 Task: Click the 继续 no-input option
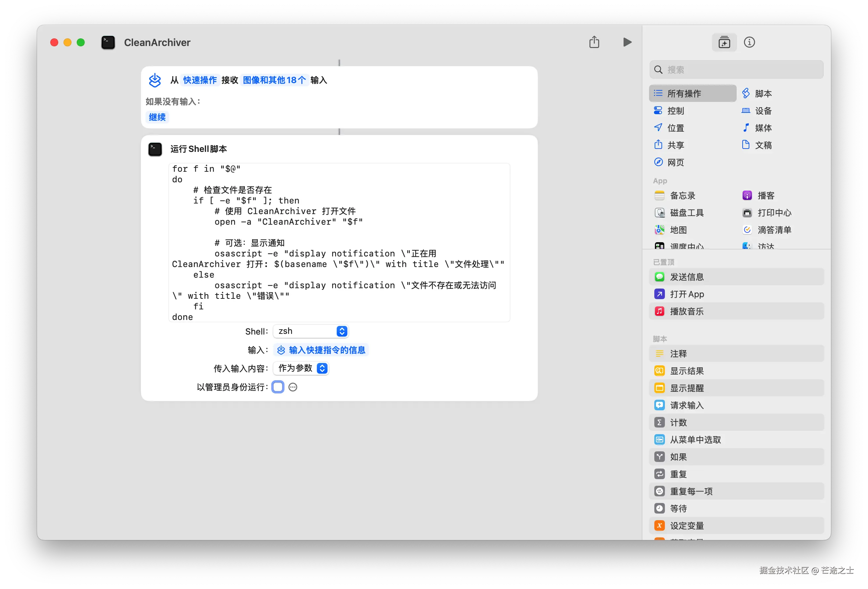[157, 117]
